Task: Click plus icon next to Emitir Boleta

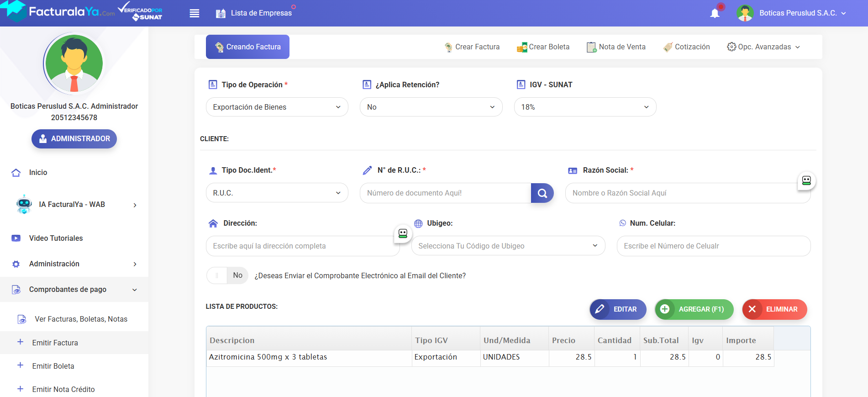Action: tap(20, 365)
